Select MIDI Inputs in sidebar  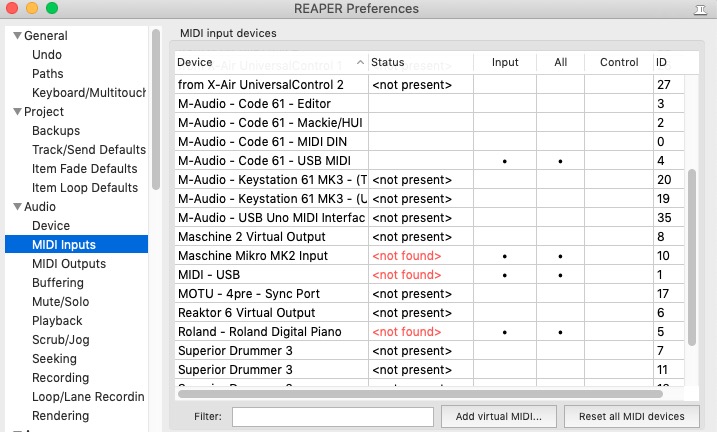pyautogui.click(x=76, y=245)
